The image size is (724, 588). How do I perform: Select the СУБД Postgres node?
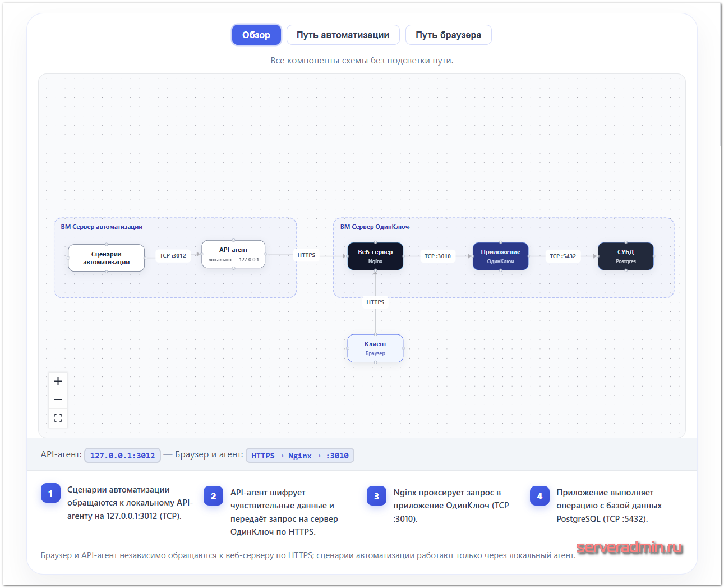pos(625,256)
